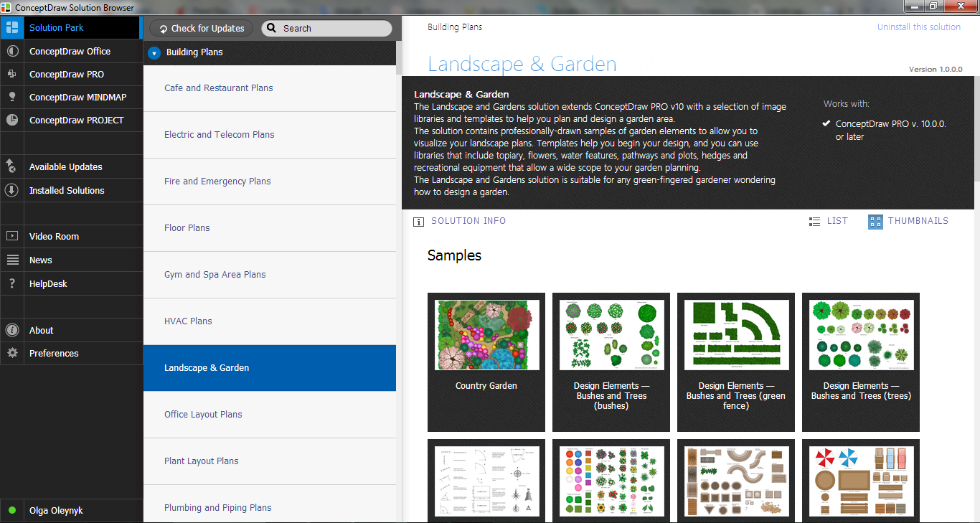The width and height of the screenshot is (980, 523).
Task: Click the ConceptDraw Solution Browser title icon
Action: click(7, 7)
